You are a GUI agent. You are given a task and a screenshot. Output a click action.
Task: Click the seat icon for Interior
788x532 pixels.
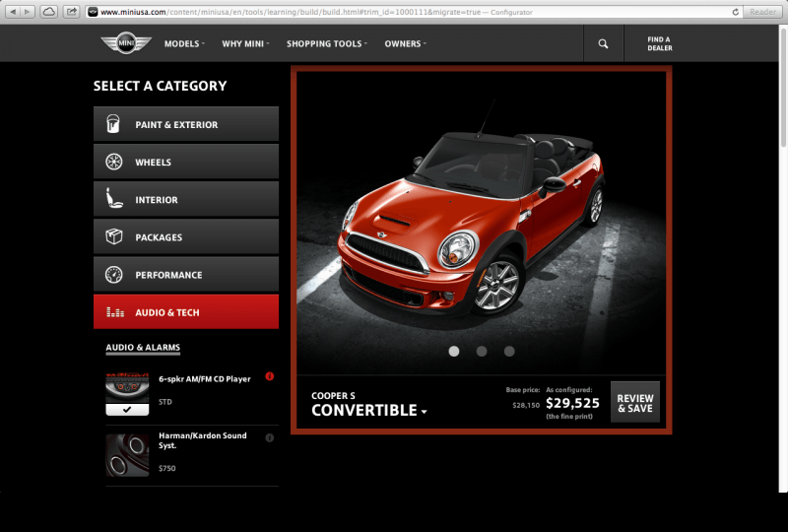coord(114,199)
